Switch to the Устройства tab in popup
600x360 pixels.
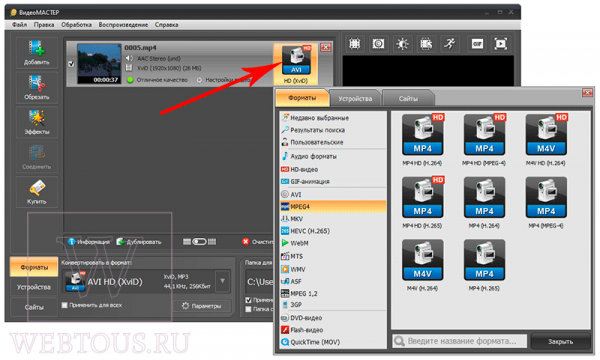coord(355,98)
